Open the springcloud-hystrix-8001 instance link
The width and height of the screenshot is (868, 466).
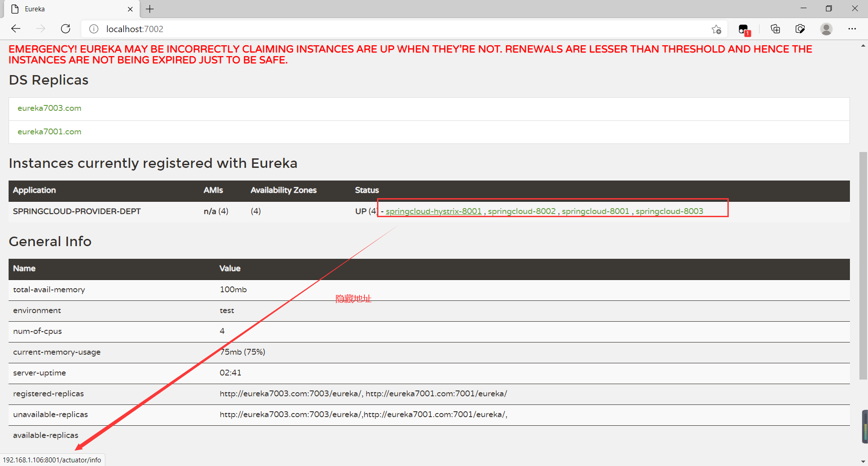434,211
